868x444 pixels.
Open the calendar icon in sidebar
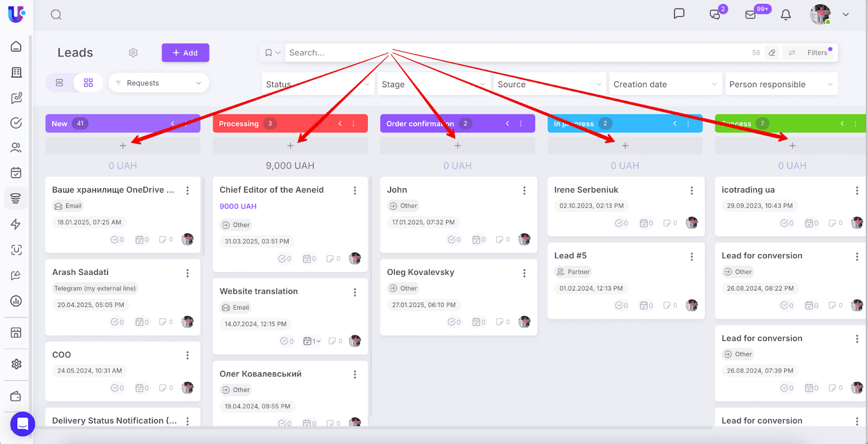coord(16,173)
